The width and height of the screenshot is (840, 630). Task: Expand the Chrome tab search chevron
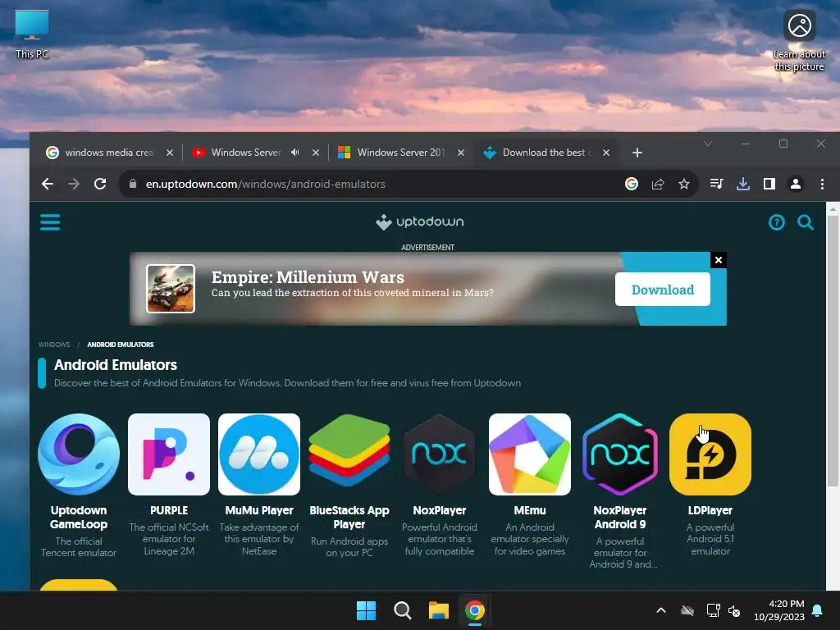coord(708,144)
